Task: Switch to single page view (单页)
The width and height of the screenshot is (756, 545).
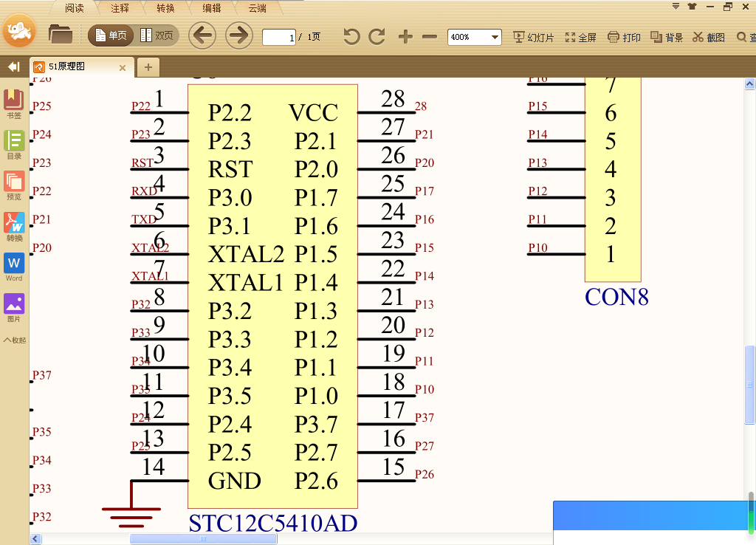Action: pos(111,35)
